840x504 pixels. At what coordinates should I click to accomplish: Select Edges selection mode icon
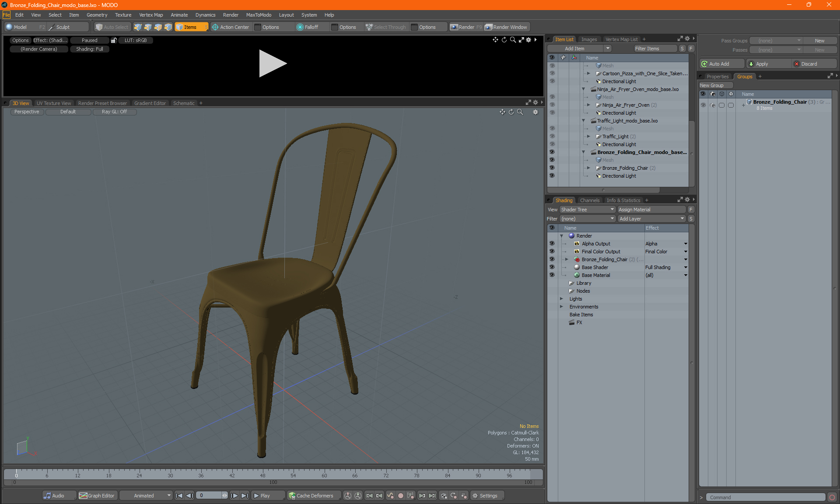pos(148,27)
